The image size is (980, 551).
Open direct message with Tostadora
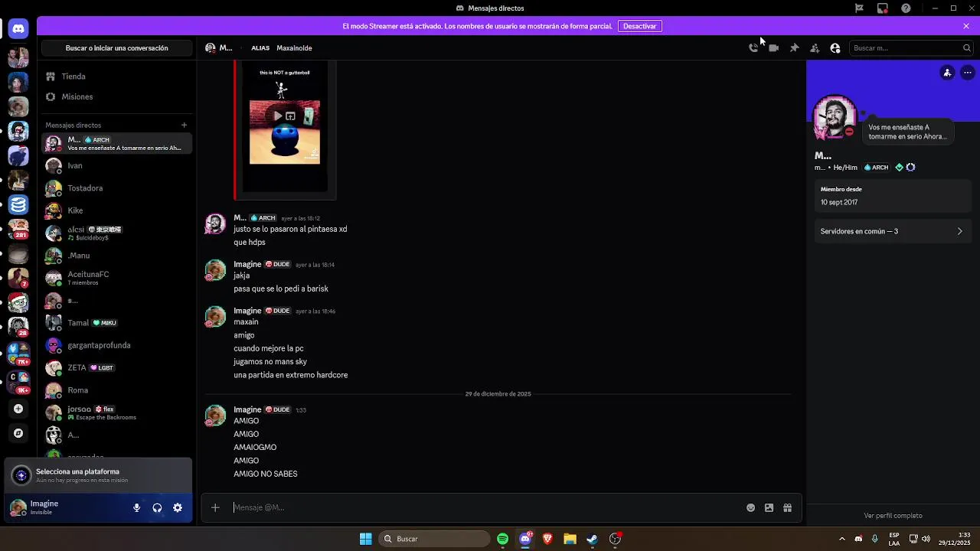(x=117, y=188)
